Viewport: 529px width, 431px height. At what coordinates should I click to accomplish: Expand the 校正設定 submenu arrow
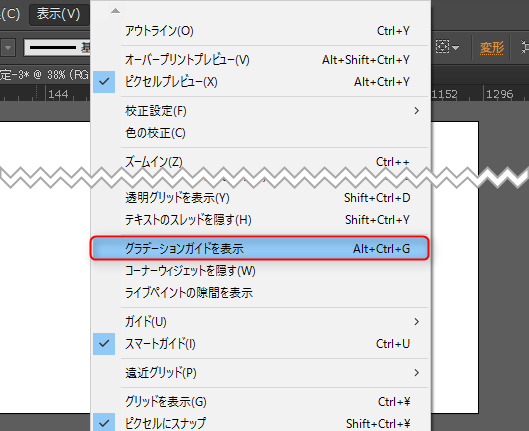click(x=417, y=111)
